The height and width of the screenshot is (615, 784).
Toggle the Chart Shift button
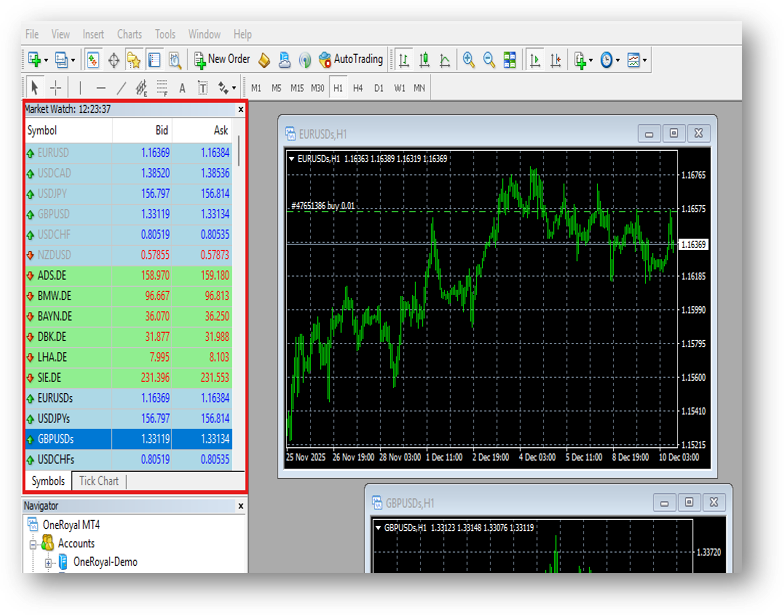coord(554,60)
